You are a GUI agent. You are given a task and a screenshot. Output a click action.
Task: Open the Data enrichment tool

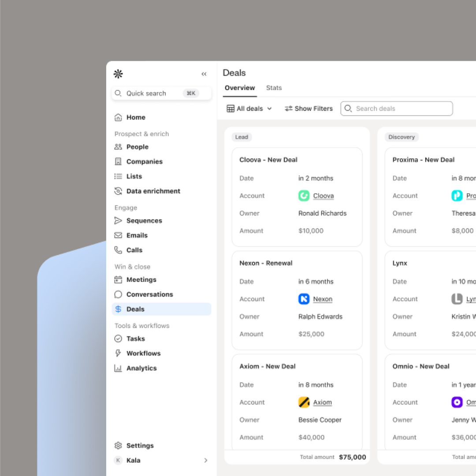(153, 191)
